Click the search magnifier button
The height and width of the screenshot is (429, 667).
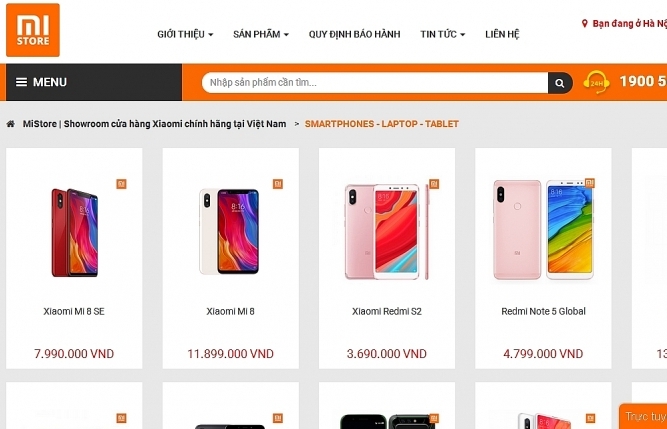point(560,82)
